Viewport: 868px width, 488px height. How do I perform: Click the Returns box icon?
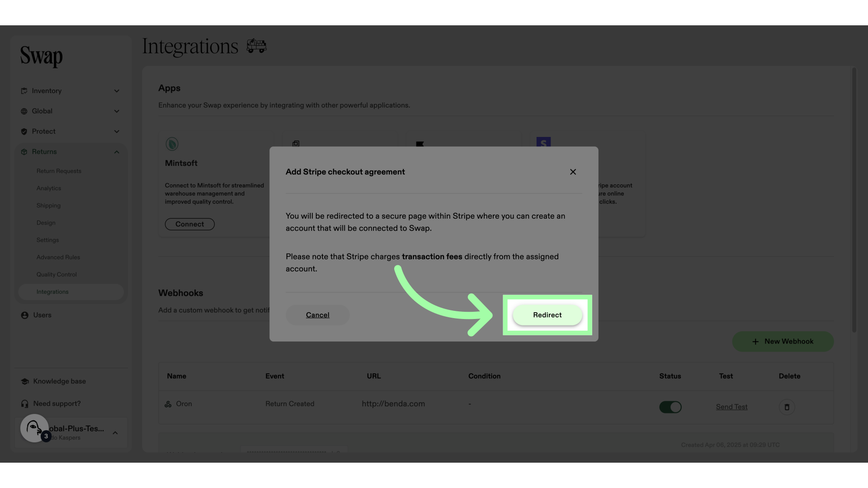point(24,152)
